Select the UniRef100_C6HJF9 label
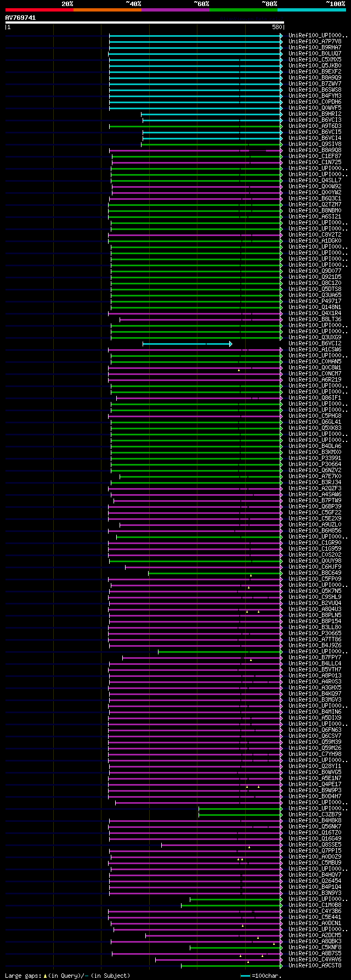351x980 pixels. [x=315, y=567]
